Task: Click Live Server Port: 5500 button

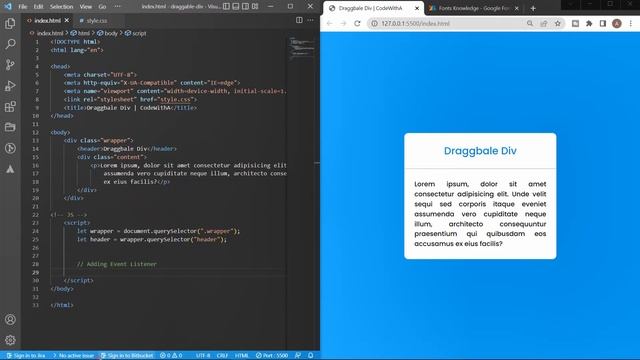Action: click(272, 356)
